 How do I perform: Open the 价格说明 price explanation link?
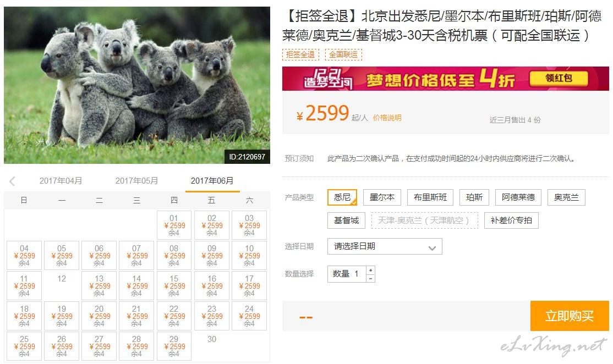387,118
